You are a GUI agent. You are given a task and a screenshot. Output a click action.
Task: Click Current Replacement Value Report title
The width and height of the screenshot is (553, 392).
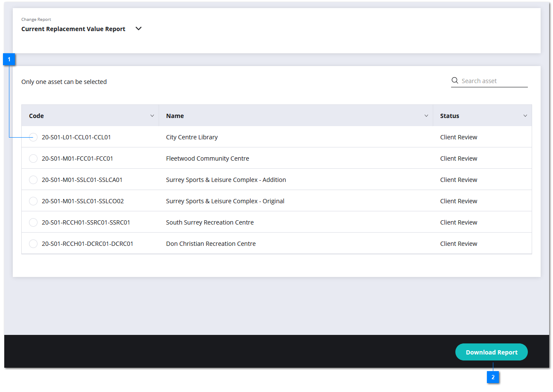coord(73,29)
